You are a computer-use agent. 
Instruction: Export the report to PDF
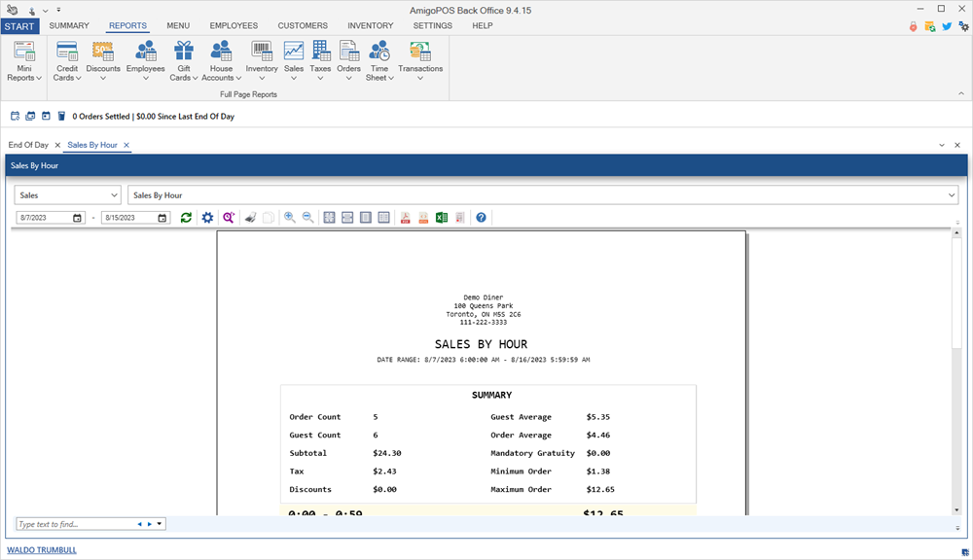pos(405,218)
